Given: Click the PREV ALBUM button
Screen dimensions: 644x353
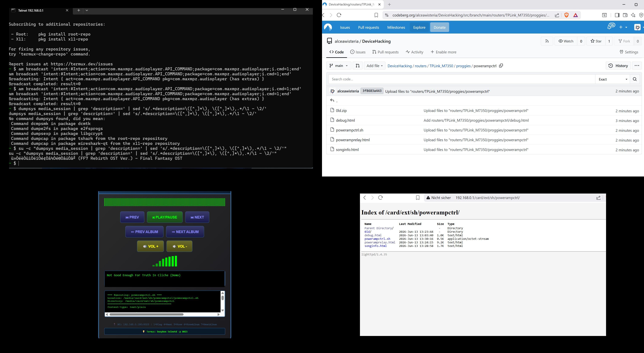Looking at the screenshot, I should click(x=145, y=232).
